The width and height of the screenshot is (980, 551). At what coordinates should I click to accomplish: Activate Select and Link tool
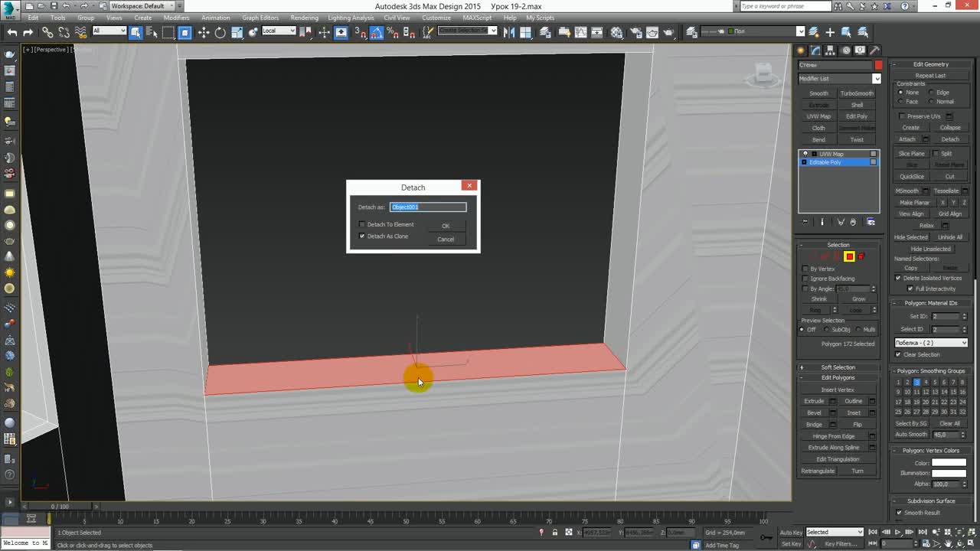click(47, 32)
